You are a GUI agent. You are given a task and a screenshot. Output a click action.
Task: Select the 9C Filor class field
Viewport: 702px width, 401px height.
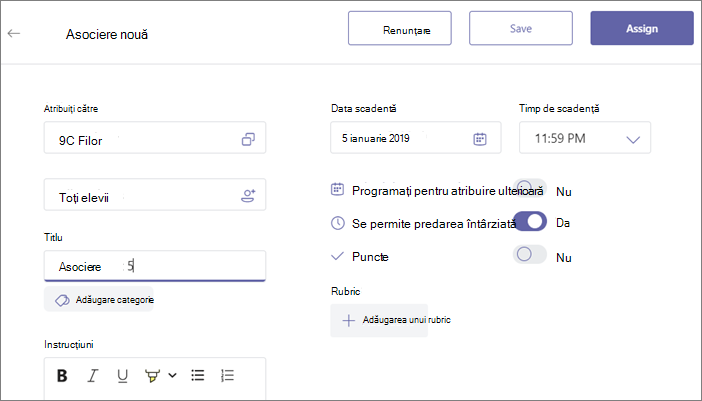tap(155, 138)
